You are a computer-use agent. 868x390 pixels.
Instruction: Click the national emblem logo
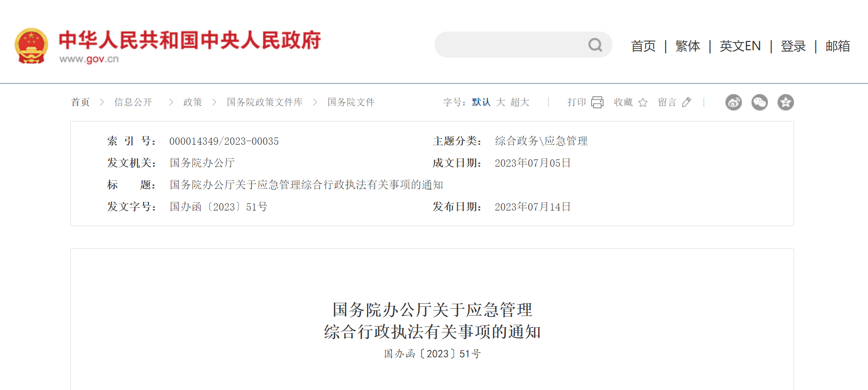click(x=31, y=46)
